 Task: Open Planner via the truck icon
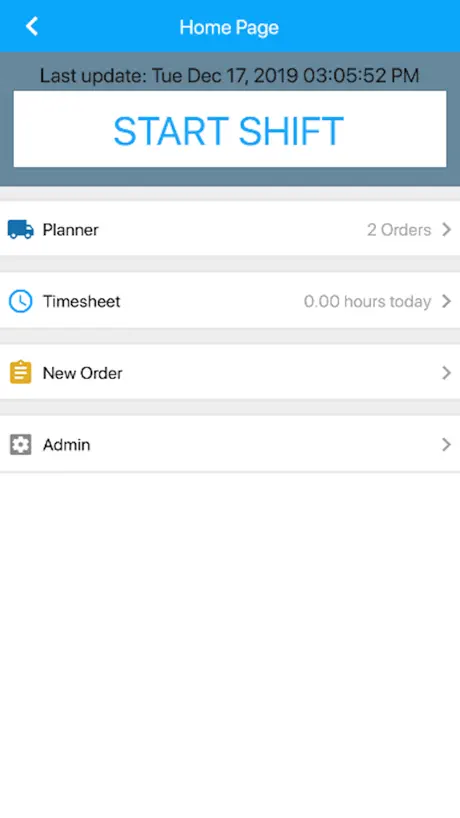tap(21, 230)
